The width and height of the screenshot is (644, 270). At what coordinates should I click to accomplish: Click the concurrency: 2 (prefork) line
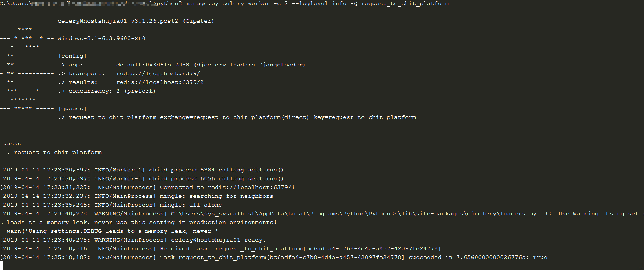coord(112,91)
